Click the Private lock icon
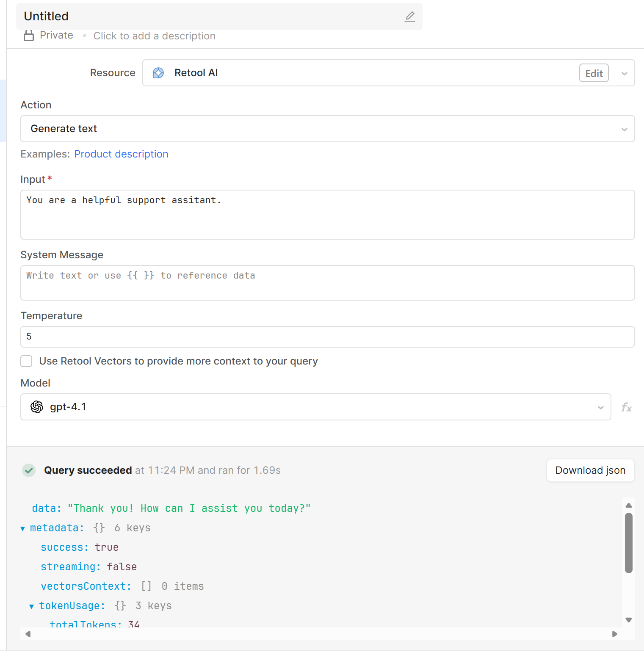Screen dimensions: 644x652 (29, 36)
